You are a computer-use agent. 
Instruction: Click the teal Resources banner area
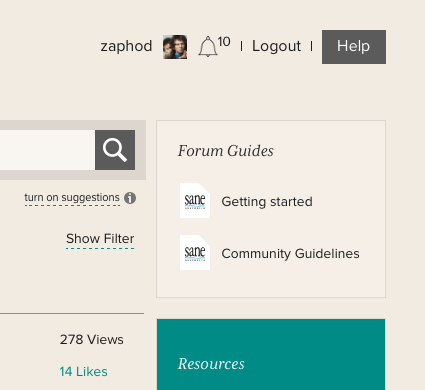click(271, 354)
